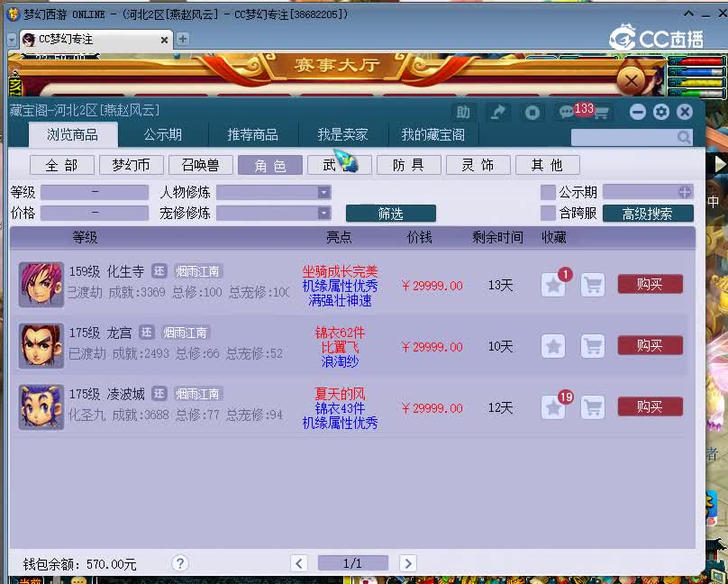
Task: Switch to 浏览商品 tab
Action: (72, 134)
